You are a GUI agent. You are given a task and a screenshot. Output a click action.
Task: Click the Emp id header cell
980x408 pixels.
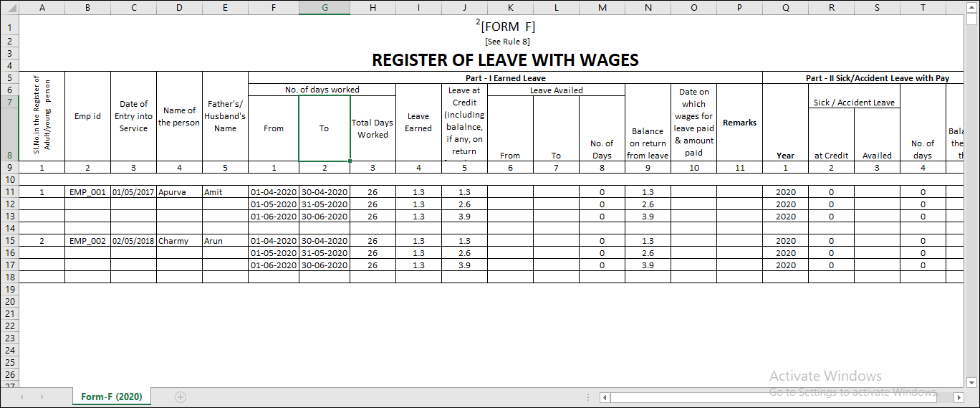(87, 116)
